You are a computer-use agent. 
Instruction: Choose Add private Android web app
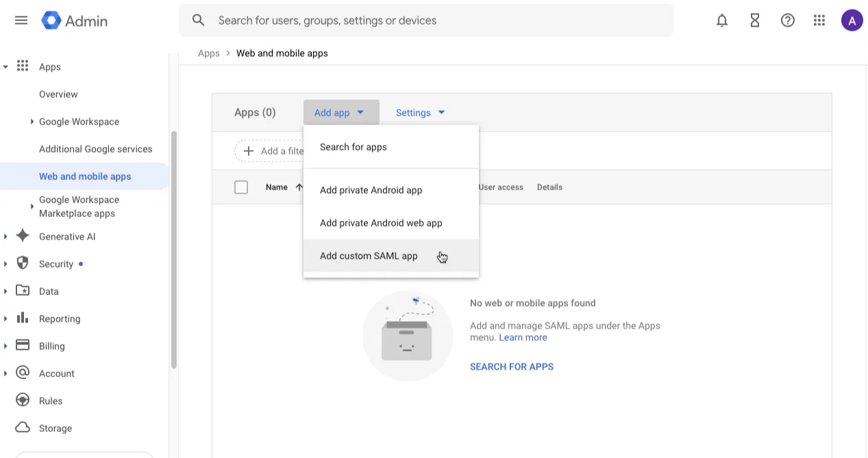click(391, 223)
